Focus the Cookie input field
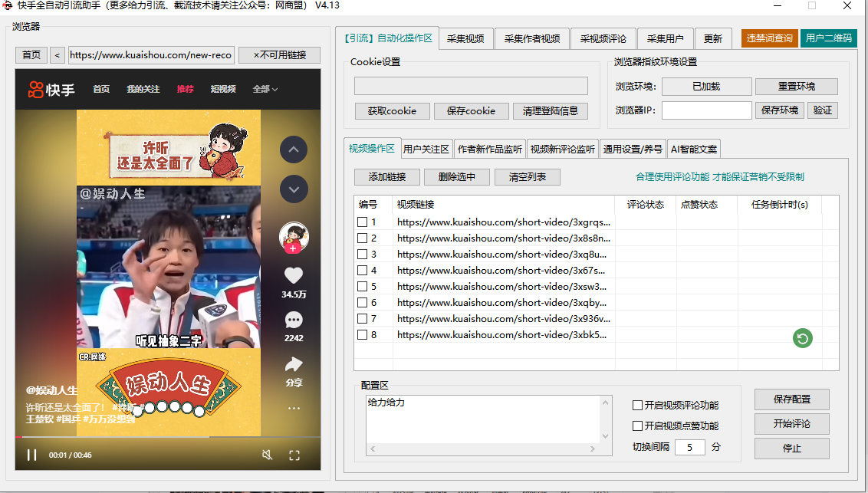The image size is (868, 493). click(x=471, y=86)
